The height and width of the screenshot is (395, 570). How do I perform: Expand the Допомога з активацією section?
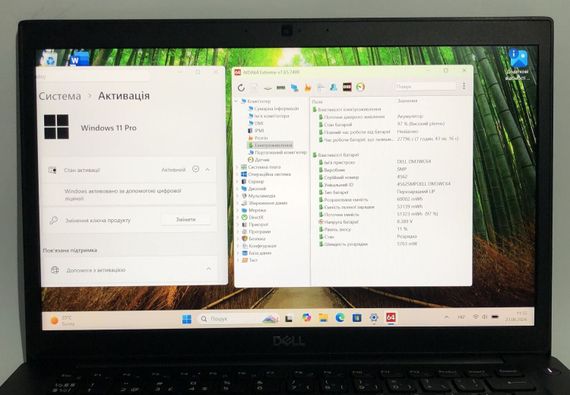tap(209, 269)
